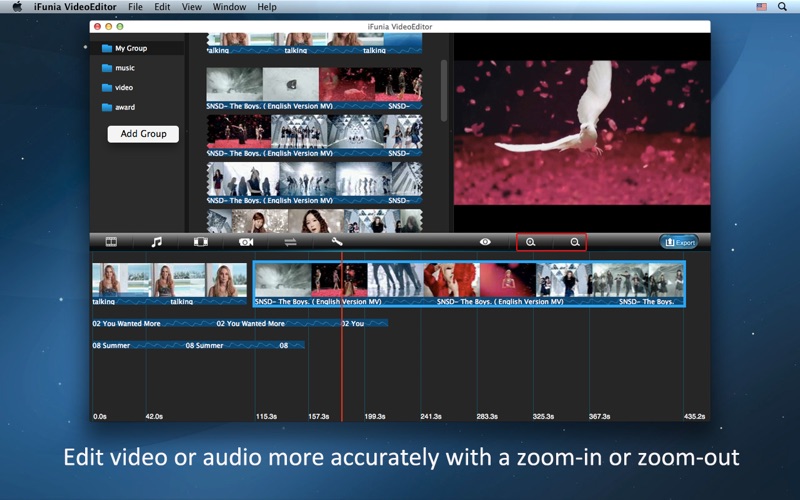This screenshot has width=800, height=500.
Task: Open the video clips library icon
Action: coord(111,242)
